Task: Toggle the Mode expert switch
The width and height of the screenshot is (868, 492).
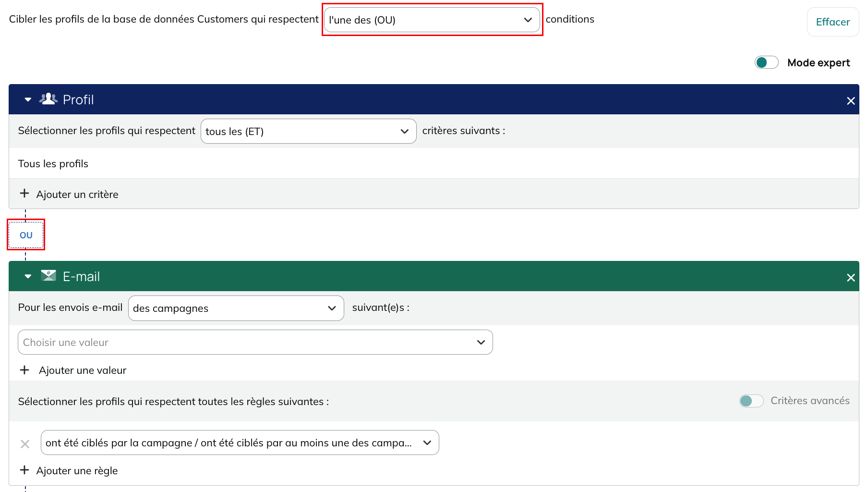Action: [x=766, y=62]
